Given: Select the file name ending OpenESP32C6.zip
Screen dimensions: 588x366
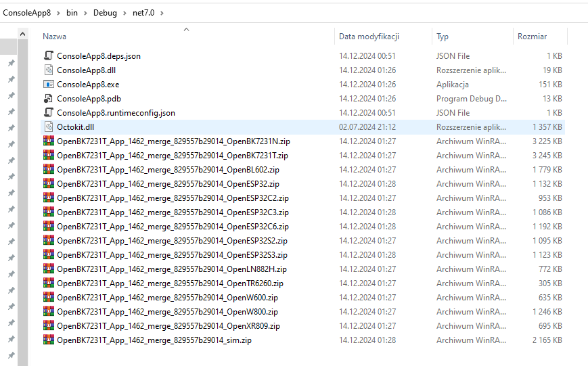Looking at the screenshot, I should [x=173, y=227].
